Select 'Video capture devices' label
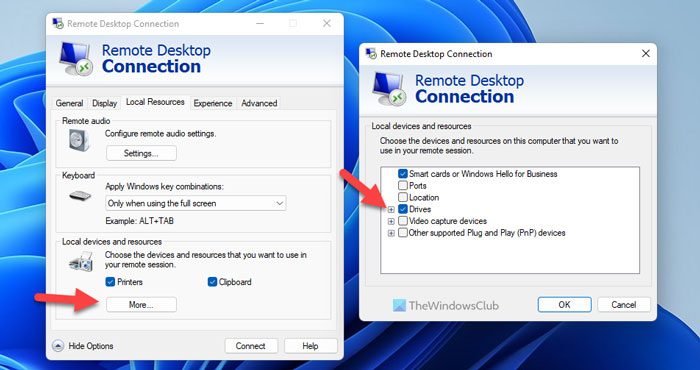 [448, 221]
